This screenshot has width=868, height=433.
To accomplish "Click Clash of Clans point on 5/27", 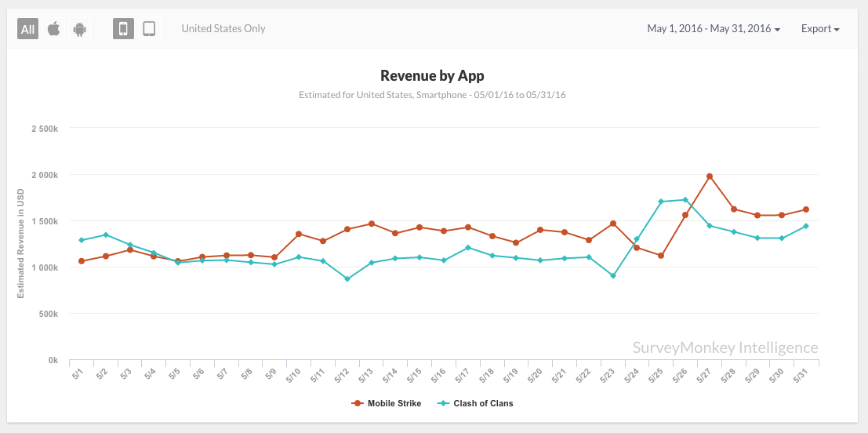I will tap(710, 226).
